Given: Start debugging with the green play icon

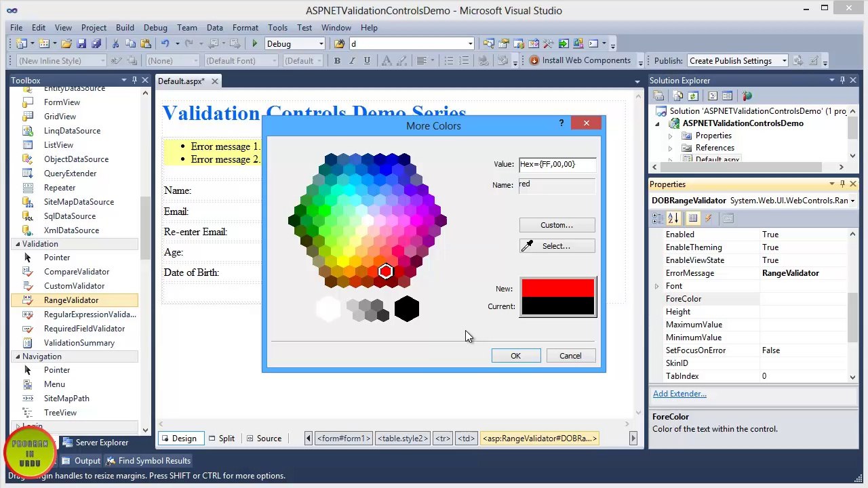Looking at the screenshot, I should click(255, 44).
